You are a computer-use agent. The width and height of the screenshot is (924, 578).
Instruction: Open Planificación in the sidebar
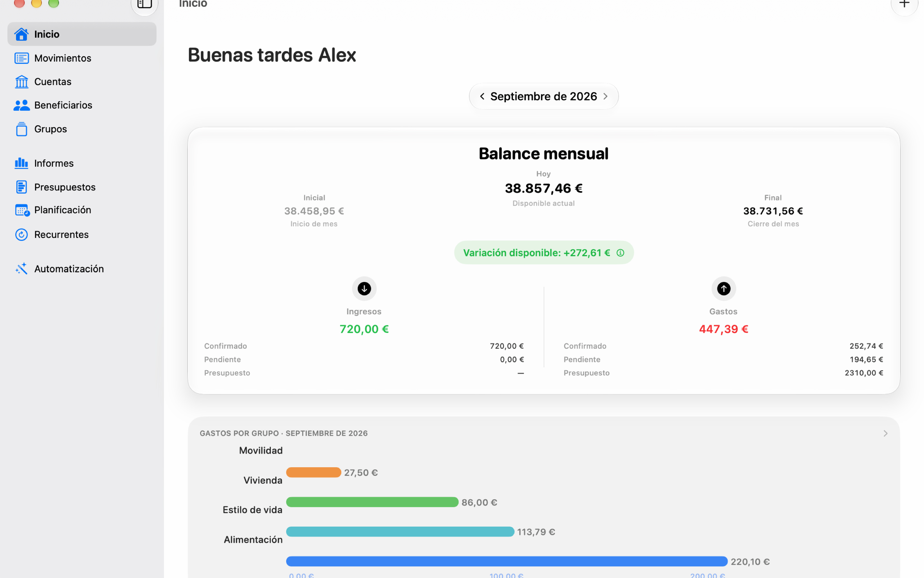82,210
